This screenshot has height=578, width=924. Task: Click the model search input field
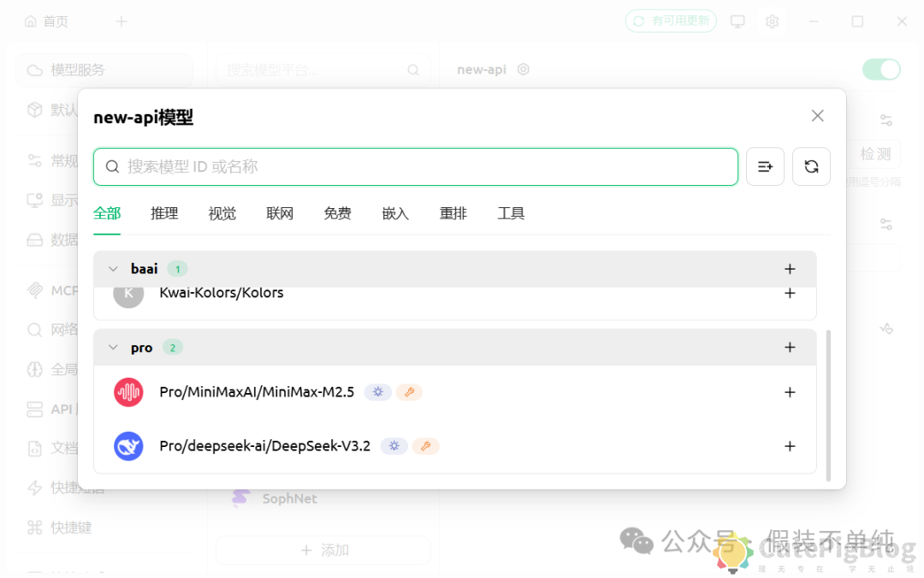point(416,166)
